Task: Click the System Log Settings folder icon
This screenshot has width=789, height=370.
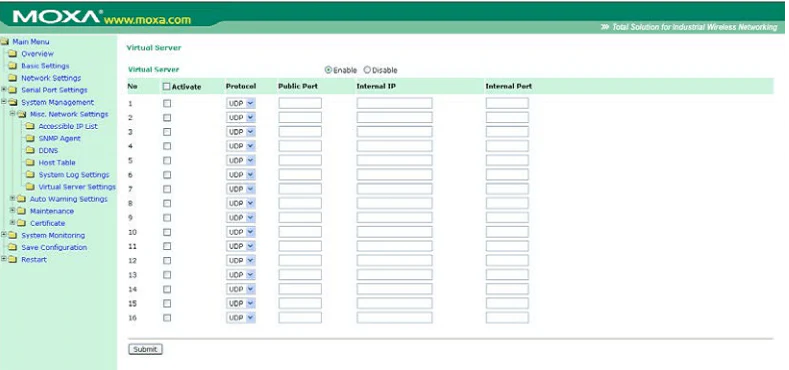Action: (30, 175)
